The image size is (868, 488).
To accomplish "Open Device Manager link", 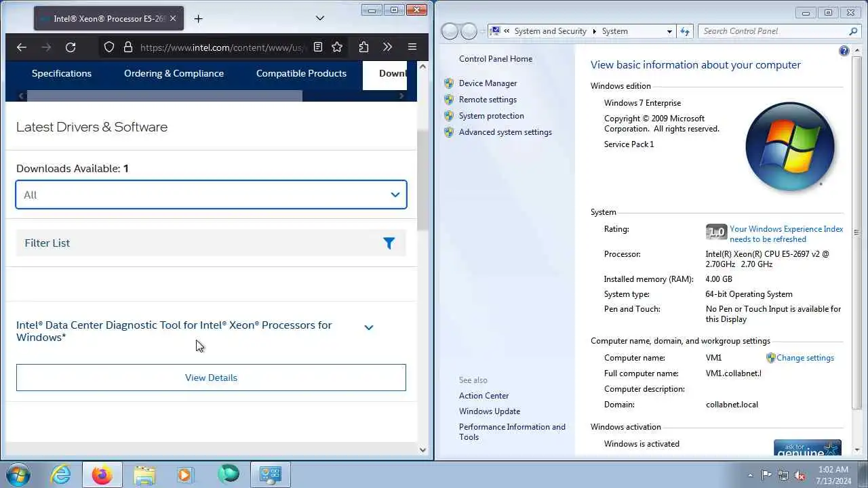I will tap(488, 83).
